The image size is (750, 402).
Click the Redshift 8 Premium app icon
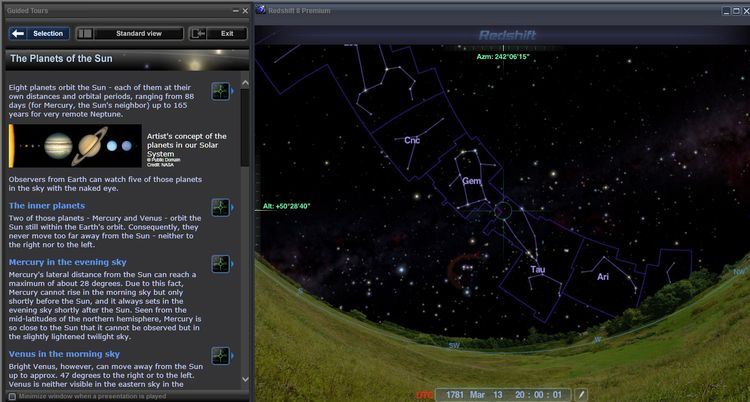(x=260, y=10)
